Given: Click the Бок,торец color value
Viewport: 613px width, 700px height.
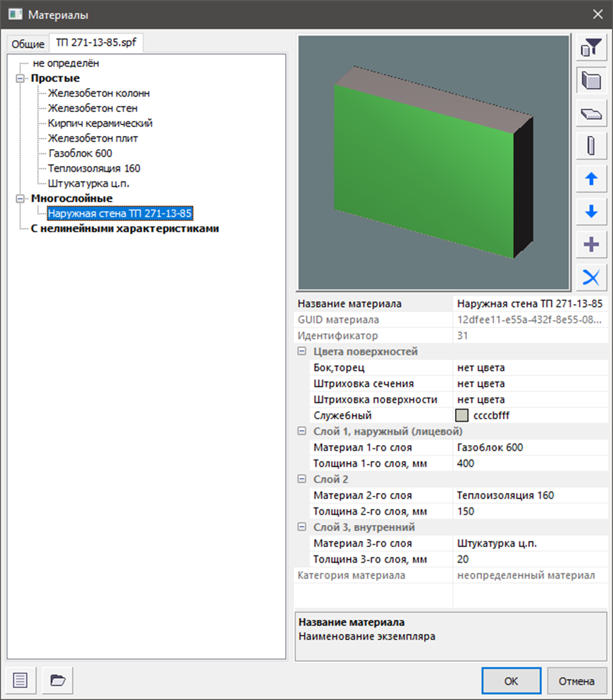Looking at the screenshot, I should tap(530, 368).
